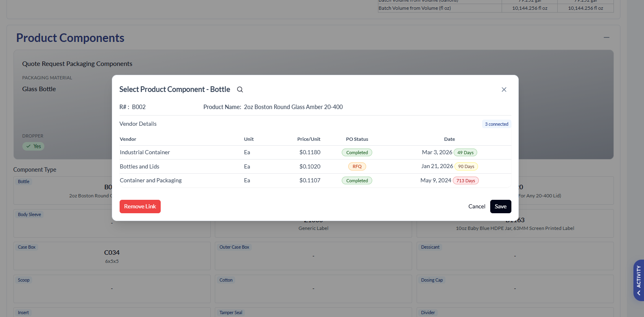
Task: Click the 10oz Baby Blue HDPE Jar label text
Action: coord(515,228)
